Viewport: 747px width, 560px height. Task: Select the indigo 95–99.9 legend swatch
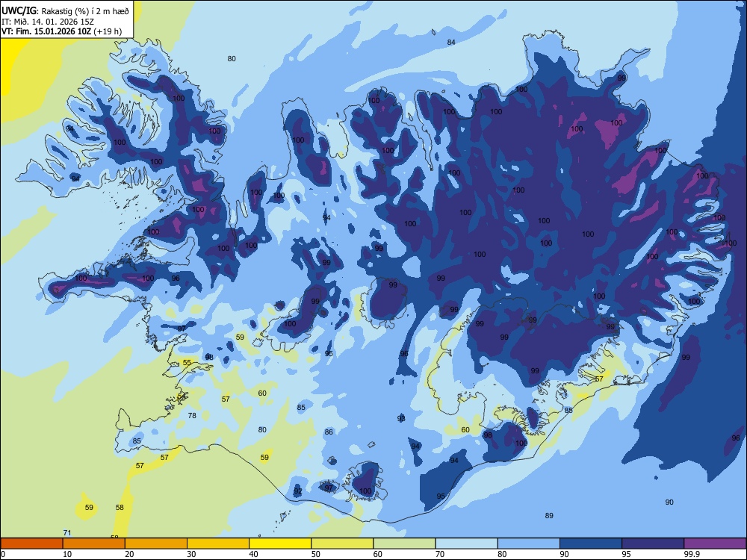point(653,544)
